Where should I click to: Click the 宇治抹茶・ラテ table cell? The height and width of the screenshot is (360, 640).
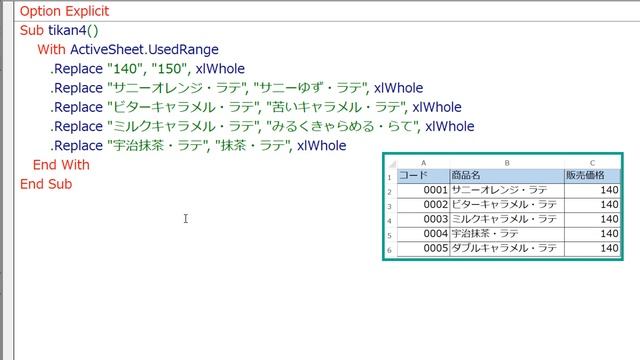tap(507, 234)
